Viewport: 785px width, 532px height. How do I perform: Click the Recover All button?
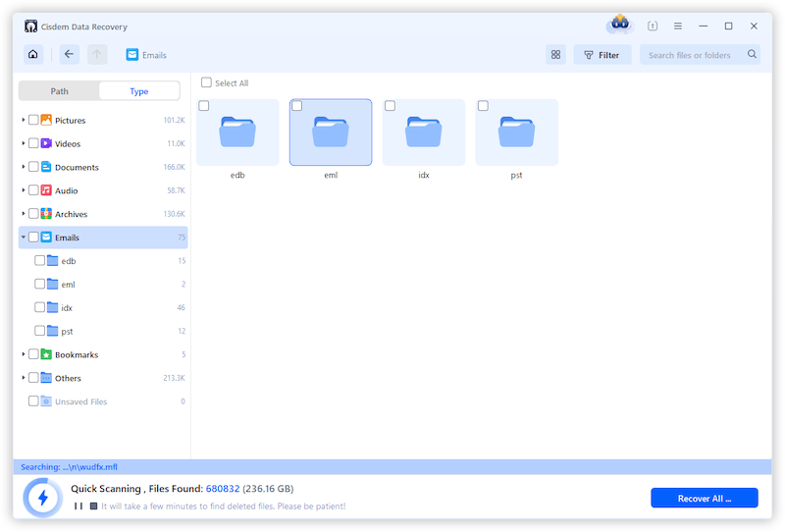tap(705, 498)
